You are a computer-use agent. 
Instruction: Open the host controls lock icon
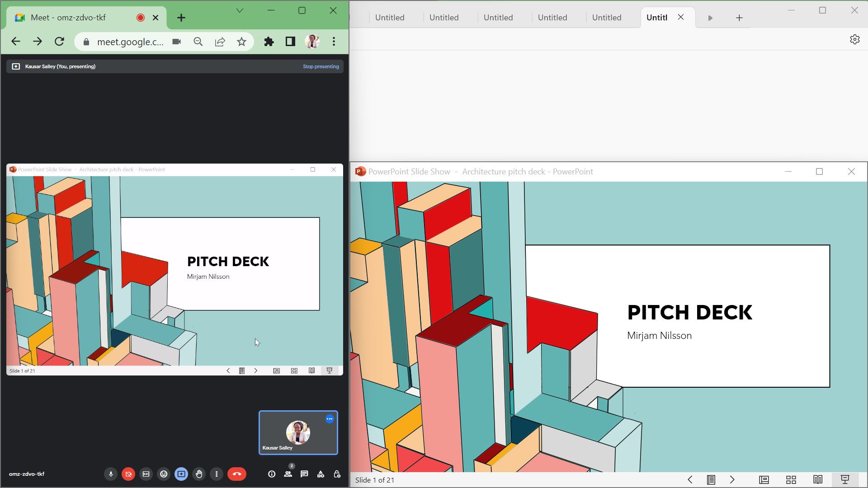point(337,474)
